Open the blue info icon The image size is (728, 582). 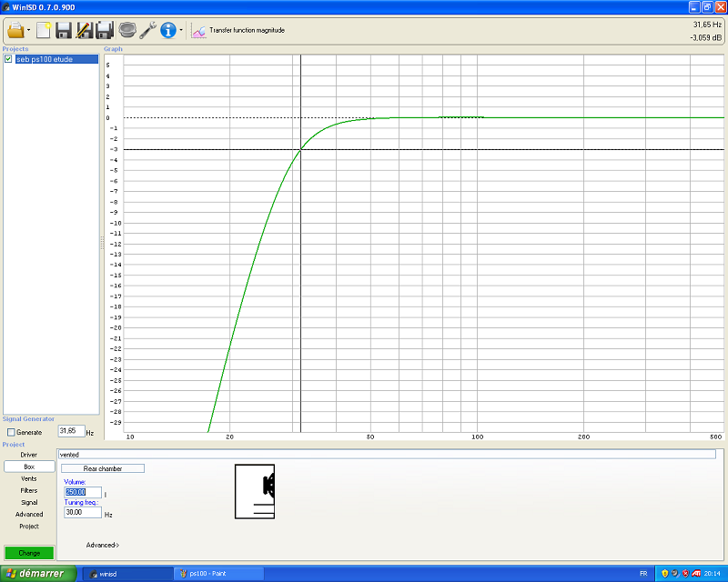click(168, 30)
